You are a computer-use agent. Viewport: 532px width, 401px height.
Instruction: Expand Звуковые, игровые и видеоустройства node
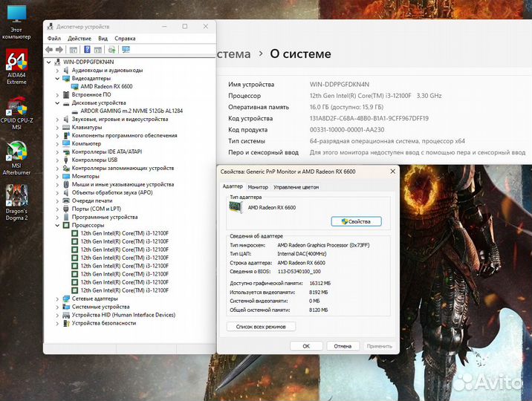(x=57, y=120)
